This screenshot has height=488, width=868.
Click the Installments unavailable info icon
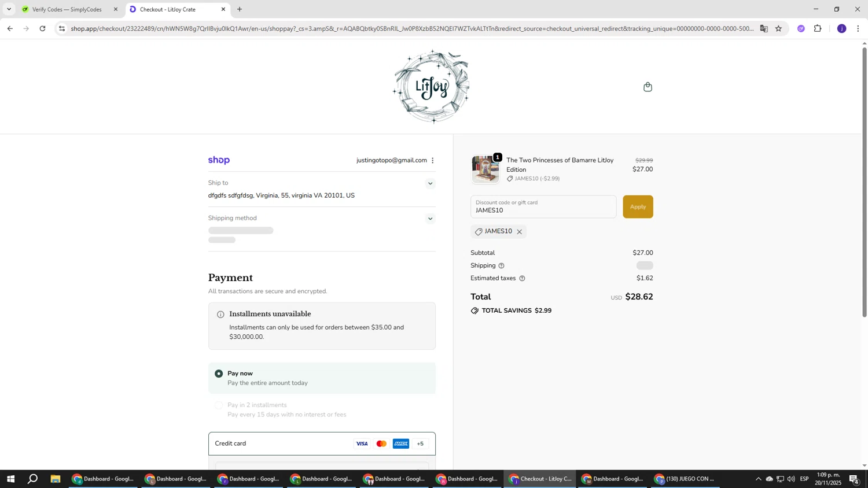point(220,315)
